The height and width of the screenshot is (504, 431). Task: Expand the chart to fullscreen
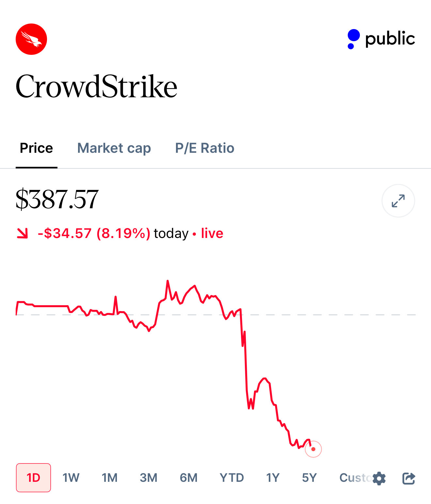click(x=398, y=201)
